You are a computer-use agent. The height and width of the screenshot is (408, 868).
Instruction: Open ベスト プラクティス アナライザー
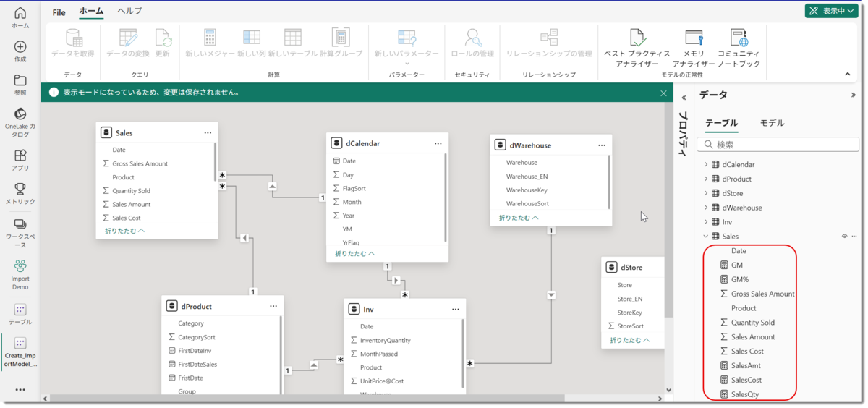pyautogui.click(x=637, y=48)
